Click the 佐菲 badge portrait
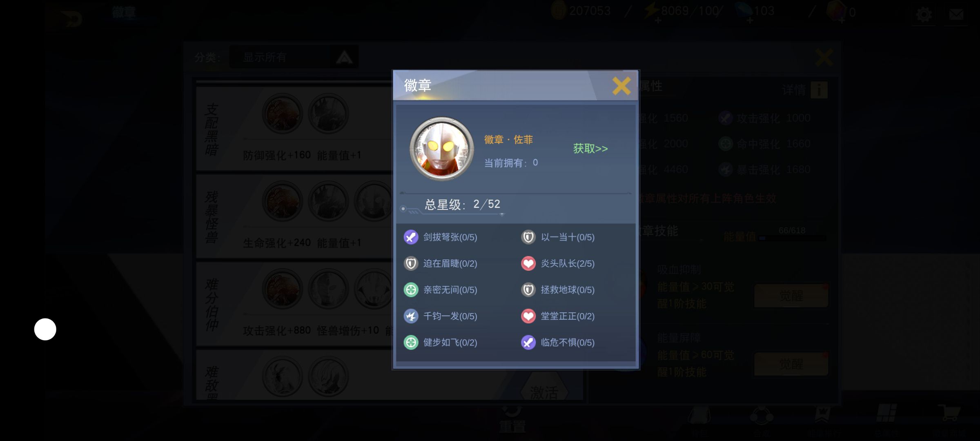980x441 pixels. (x=442, y=149)
